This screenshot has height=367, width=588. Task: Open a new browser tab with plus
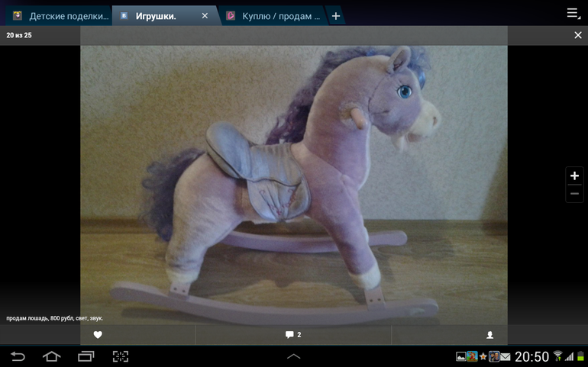pyautogui.click(x=336, y=16)
